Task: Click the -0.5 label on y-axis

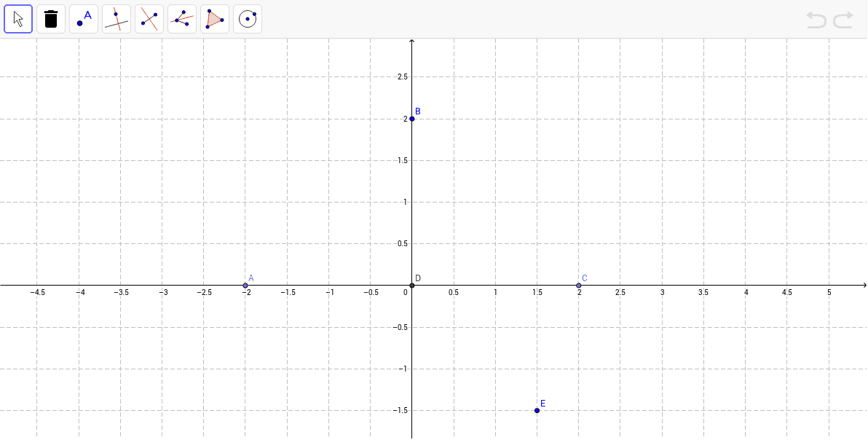Action: click(401, 328)
